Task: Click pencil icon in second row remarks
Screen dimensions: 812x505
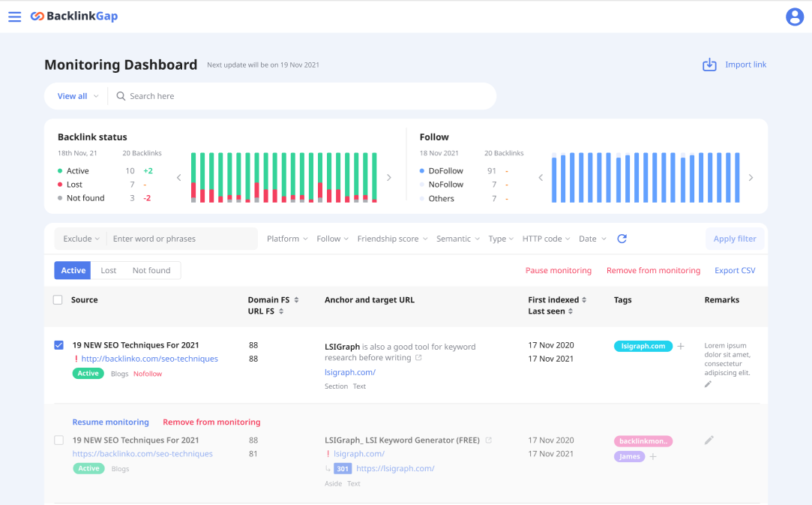Action: click(709, 440)
